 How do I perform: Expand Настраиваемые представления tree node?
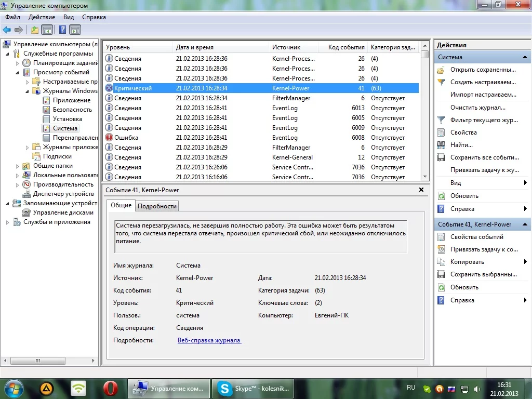point(27,82)
